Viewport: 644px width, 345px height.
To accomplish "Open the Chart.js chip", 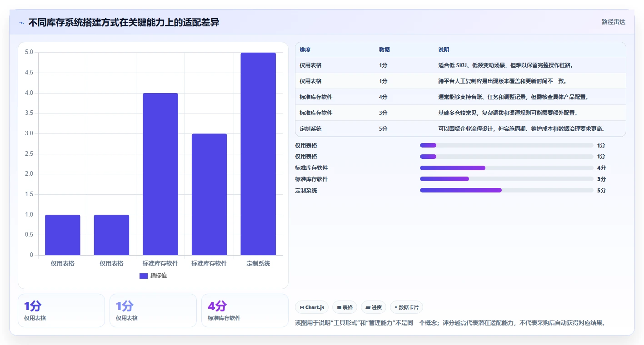I will [x=312, y=307].
